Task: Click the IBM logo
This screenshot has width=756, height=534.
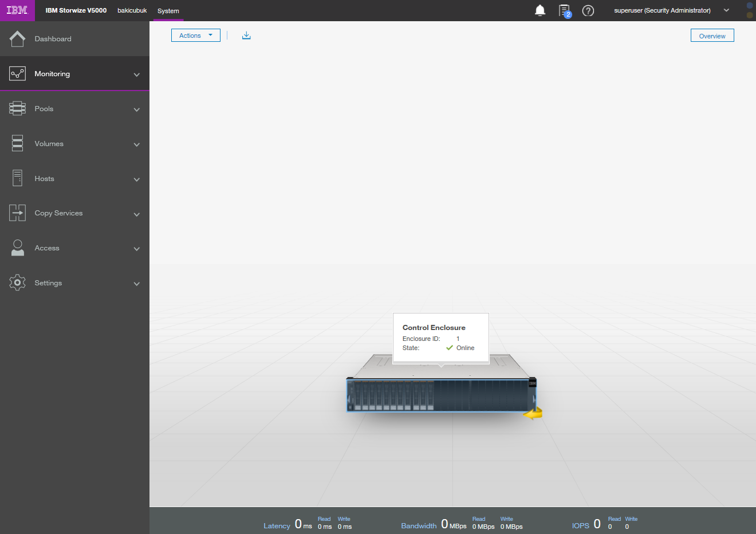Action: click(17, 10)
